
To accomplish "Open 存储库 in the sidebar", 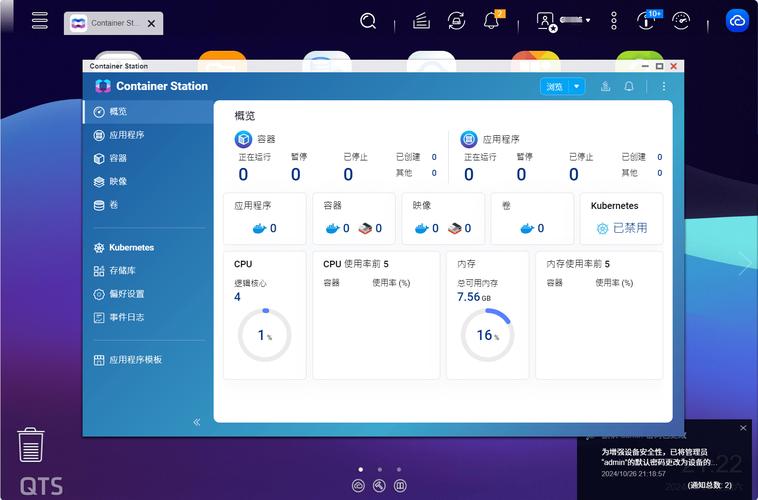I will coord(148,271).
